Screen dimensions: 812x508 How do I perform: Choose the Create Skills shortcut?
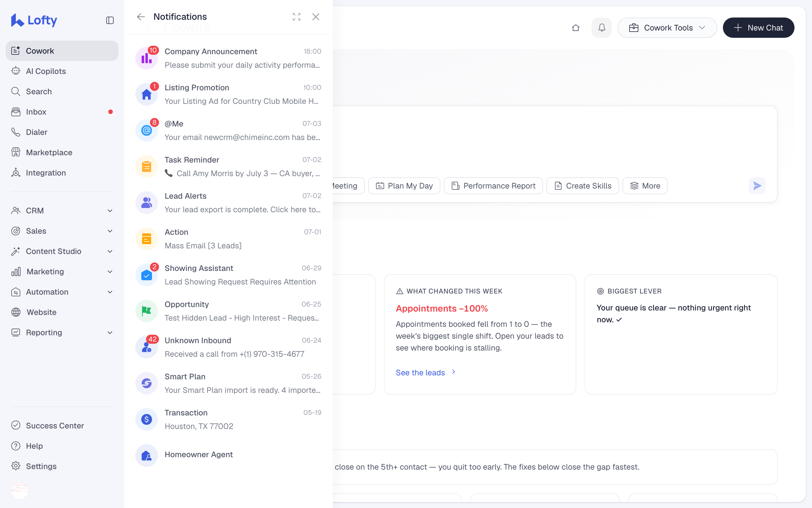pyautogui.click(x=582, y=186)
